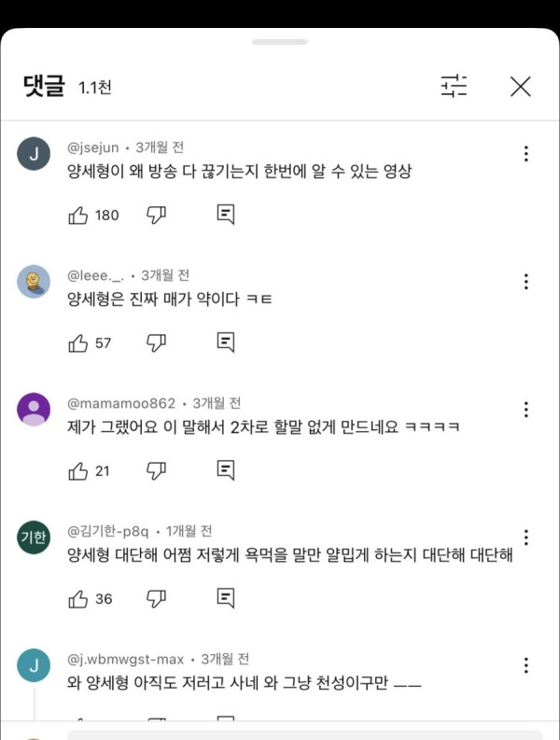Open more options for @leee._. comment
The height and width of the screenshot is (740, 560).
click(526, 282)
